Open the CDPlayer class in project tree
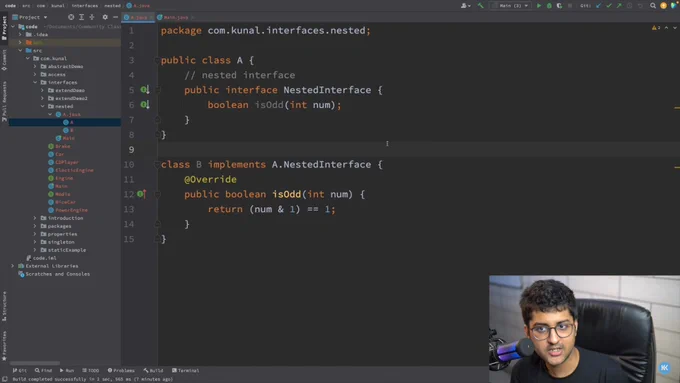680x383 pixels. pos(63,162)
